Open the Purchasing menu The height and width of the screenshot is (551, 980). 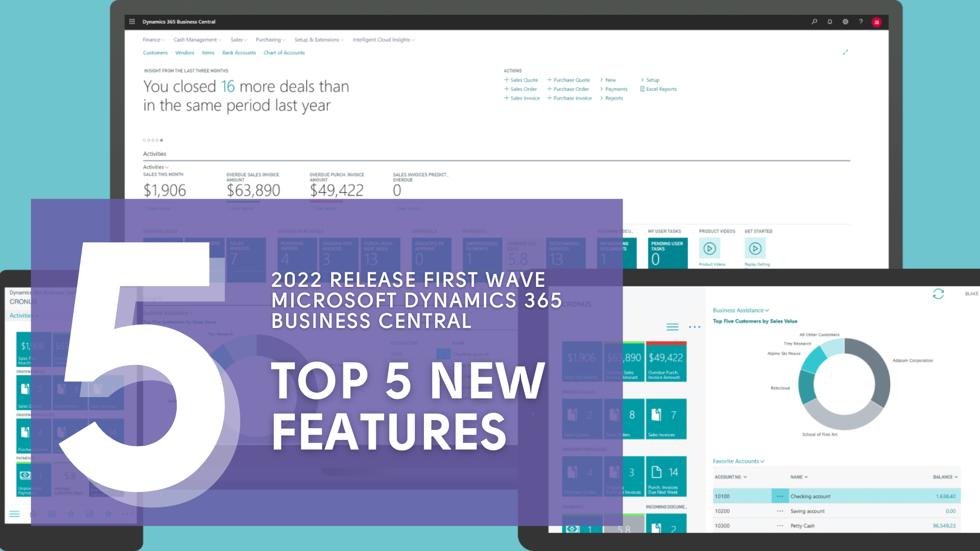click(270, 40)
